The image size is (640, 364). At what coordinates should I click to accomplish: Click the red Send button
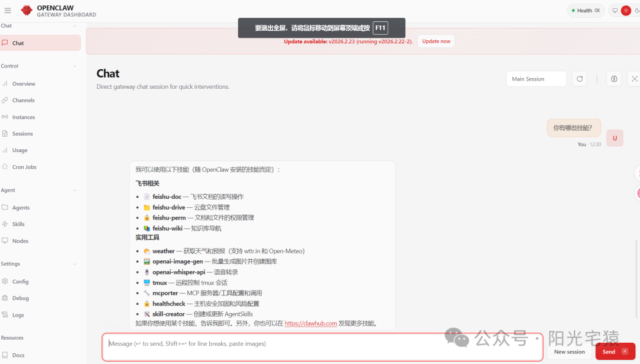tap(615, 352)
